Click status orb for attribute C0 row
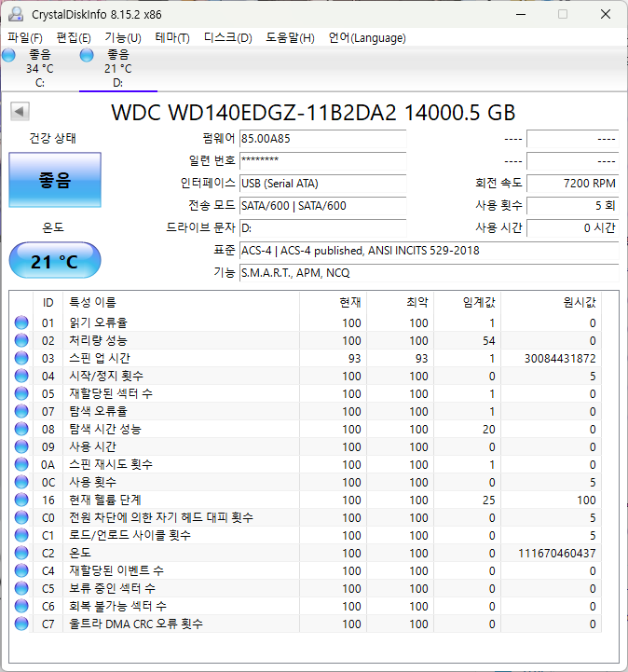This screenshot has width=628, height=672. pyautogui.click(x=21, y=517)
